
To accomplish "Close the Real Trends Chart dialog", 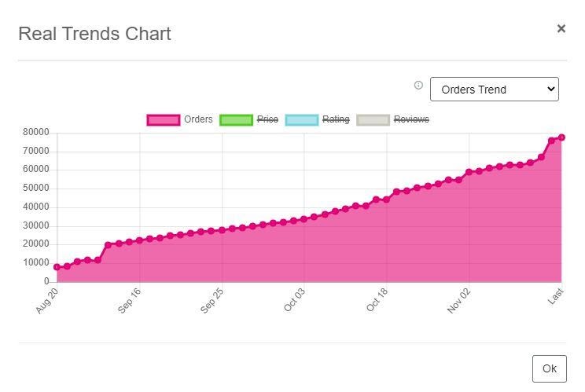I will (x=561, y=28).
